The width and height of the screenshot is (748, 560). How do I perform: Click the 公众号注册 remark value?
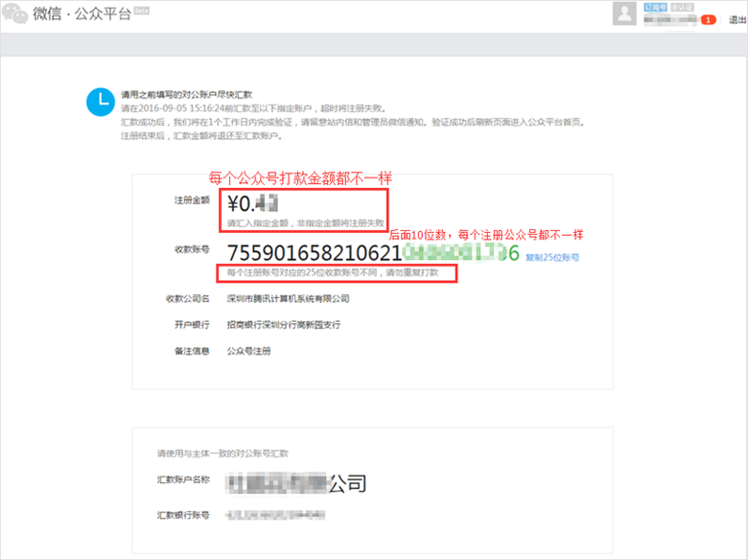pos(248,352)
